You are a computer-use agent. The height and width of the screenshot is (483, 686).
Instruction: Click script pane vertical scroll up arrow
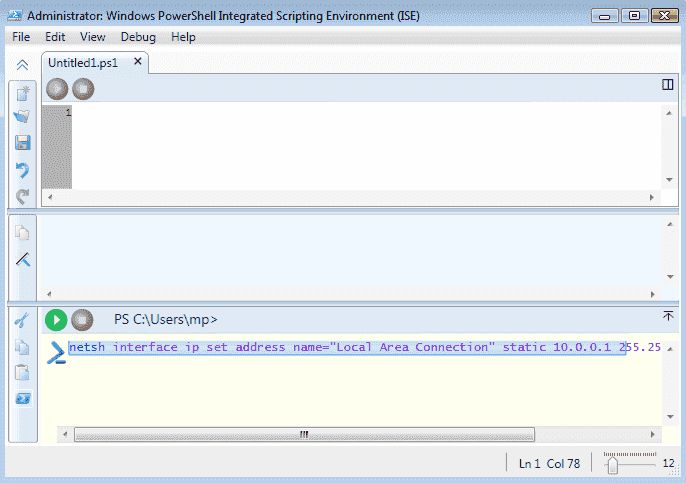tap(669, 113)
